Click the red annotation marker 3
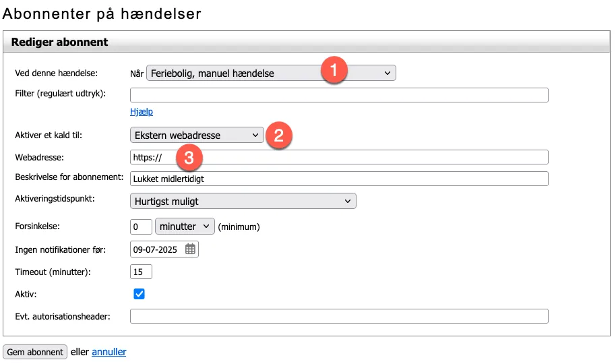Screen dimensions: 616x364 click(x=189, y=158)
